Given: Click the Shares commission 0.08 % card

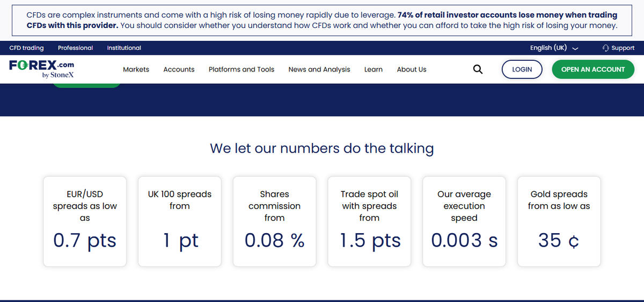Looking at the screenshot, I should [x=274, y=221].
